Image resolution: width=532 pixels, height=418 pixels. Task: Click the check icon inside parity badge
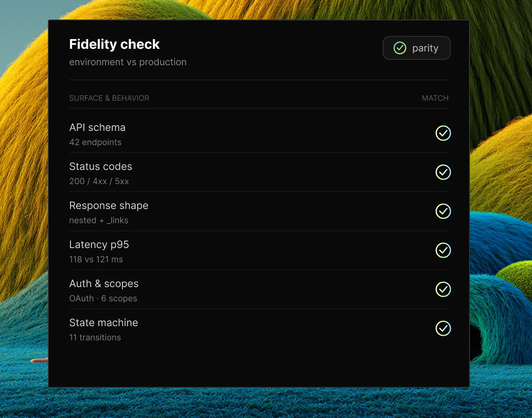400,48
